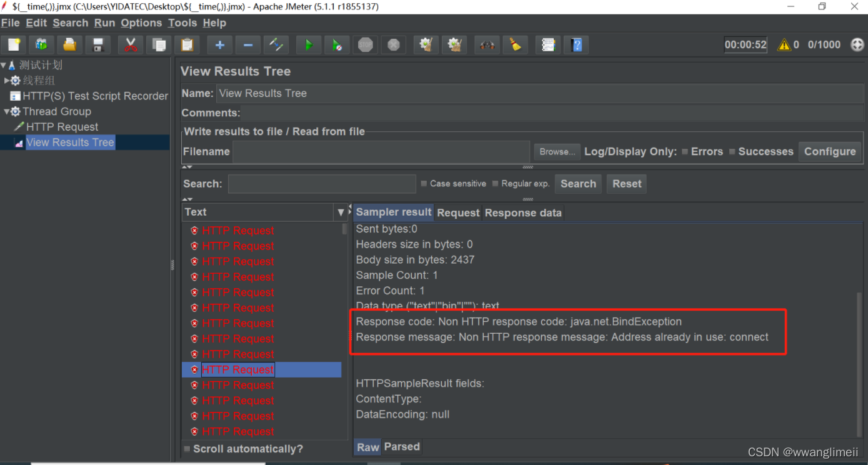Open Help with question mark icon

click(x=577, y=44)
